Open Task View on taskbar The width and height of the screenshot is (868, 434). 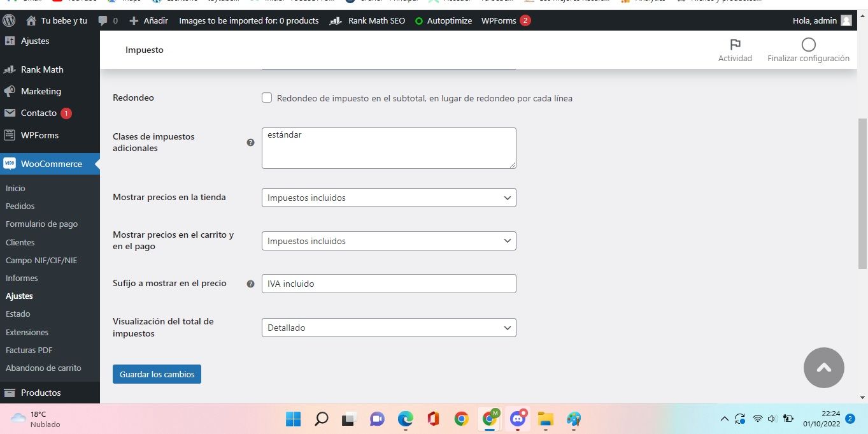coord(348,419)
